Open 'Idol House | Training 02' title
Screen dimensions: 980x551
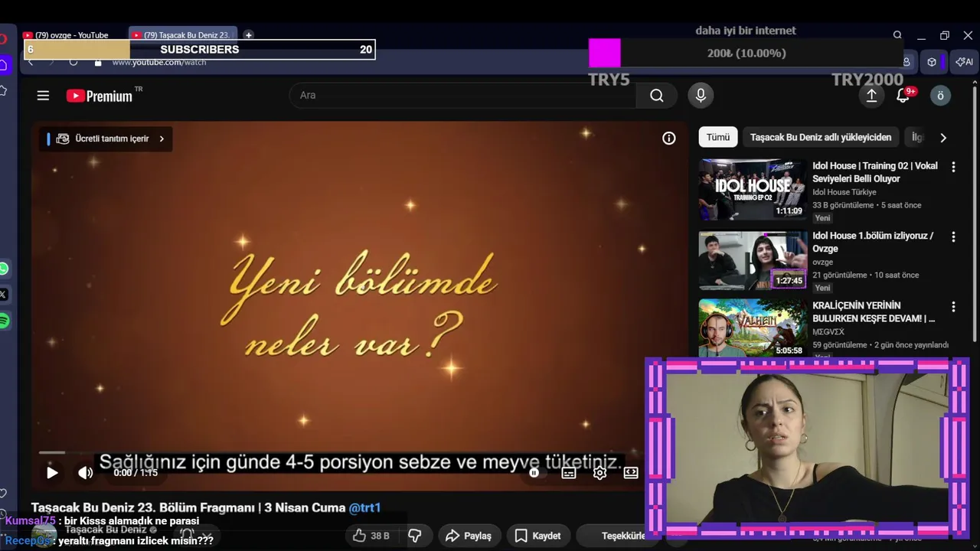[x=875, y=172]
